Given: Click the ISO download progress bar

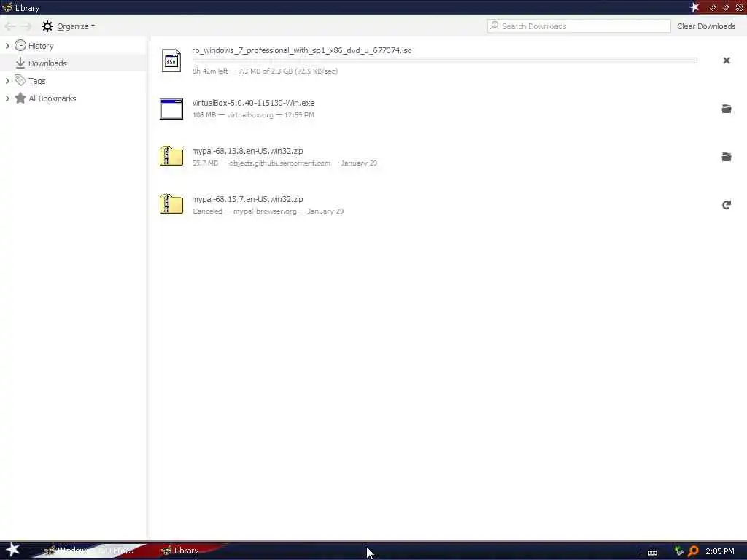Looking at the screenshot, I should pyautogui.click(x=444, y=61).
